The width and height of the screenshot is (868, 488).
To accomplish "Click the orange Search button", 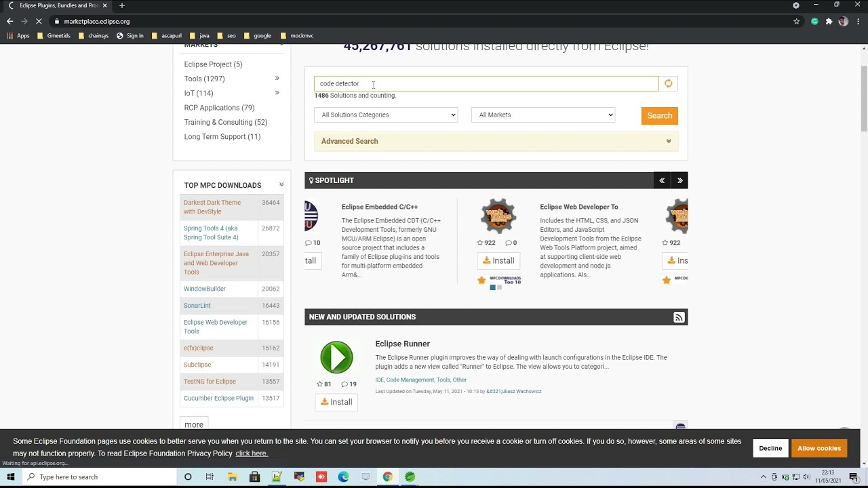I will (x=659, y=115).
